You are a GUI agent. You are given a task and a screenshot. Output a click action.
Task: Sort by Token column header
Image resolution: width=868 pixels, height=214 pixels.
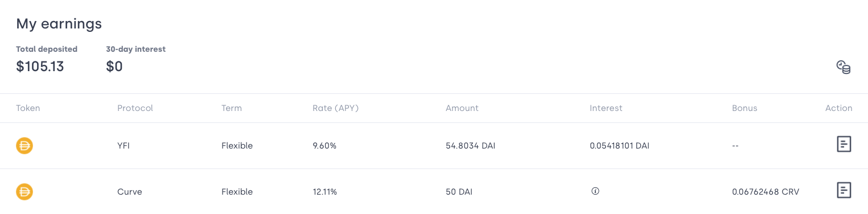(28, 108)
